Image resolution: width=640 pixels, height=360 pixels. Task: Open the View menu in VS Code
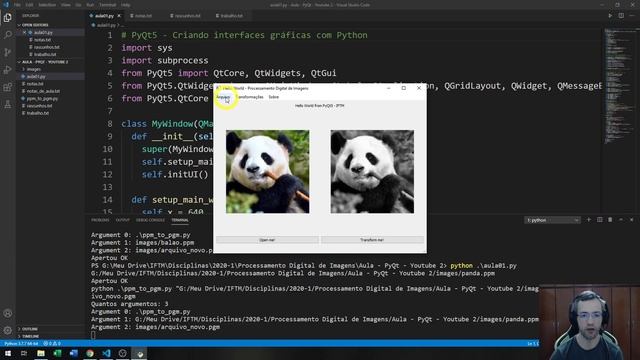click(x=66, y=5)
